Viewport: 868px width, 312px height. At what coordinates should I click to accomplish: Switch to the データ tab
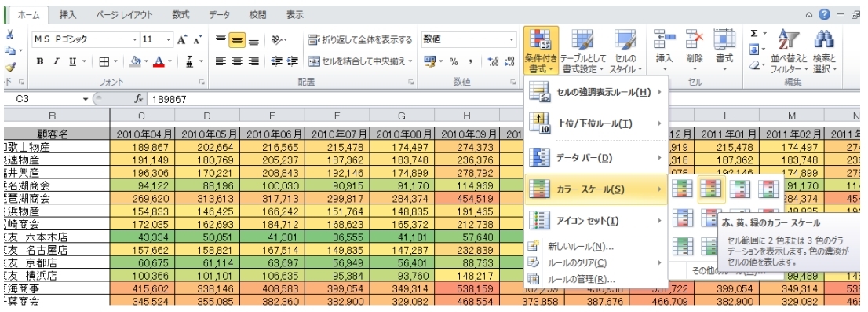220,15
